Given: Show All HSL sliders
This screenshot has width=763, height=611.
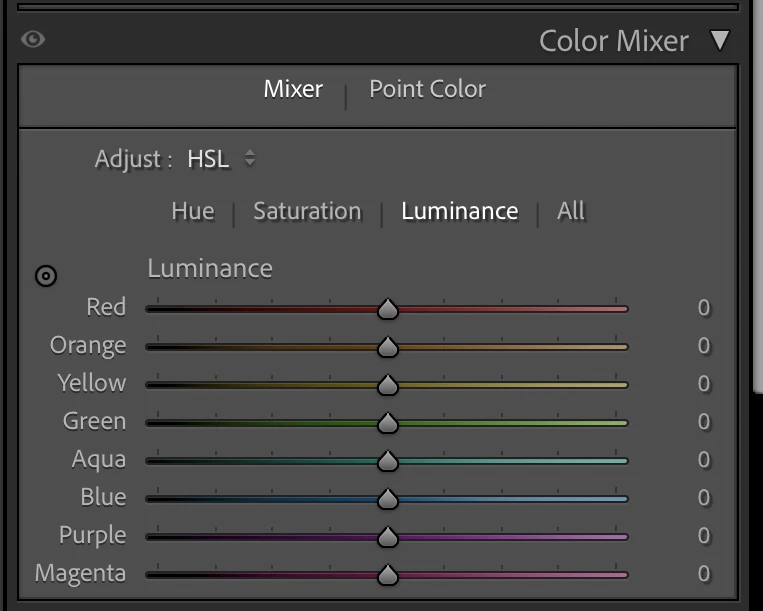Looking at the screenshot, I should click(x=571, y=211).
